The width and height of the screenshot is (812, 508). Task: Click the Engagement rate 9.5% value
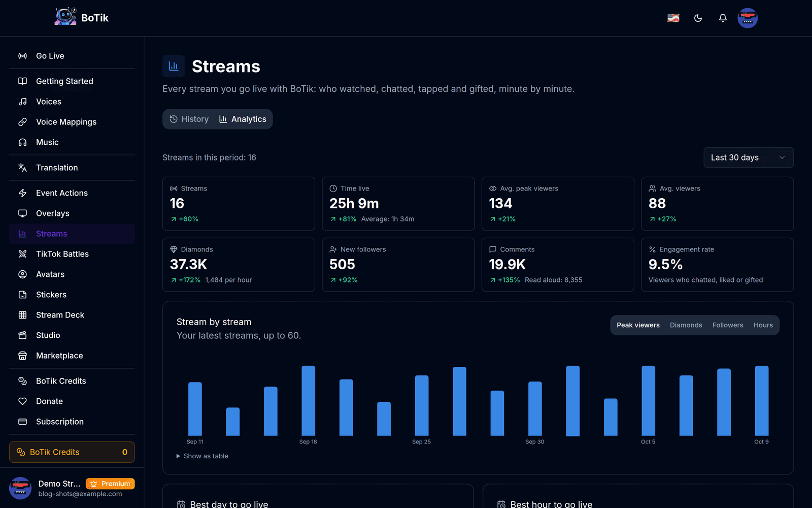click(x=665, y=265)
